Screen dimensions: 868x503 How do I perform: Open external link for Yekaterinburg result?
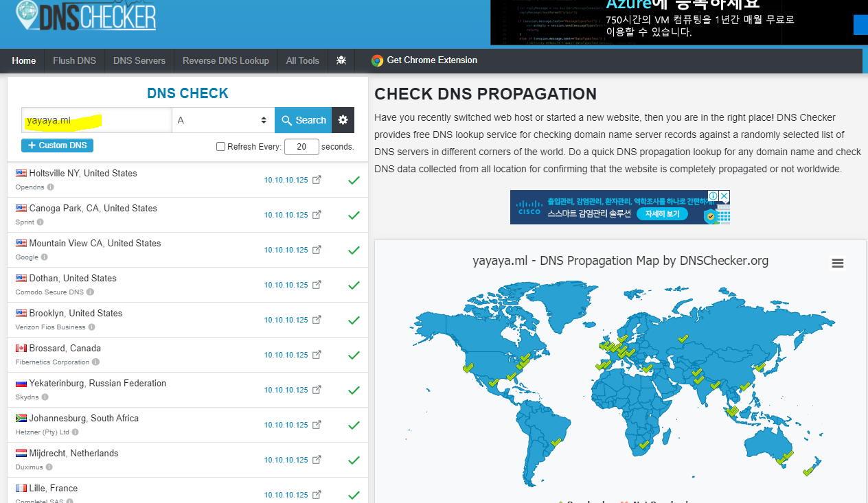[x=317, y=390]
